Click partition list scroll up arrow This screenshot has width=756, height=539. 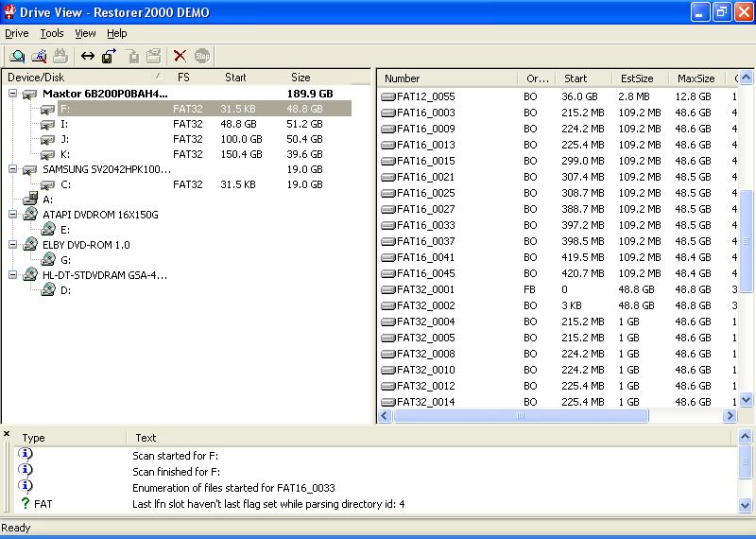(x=746, y=78)
